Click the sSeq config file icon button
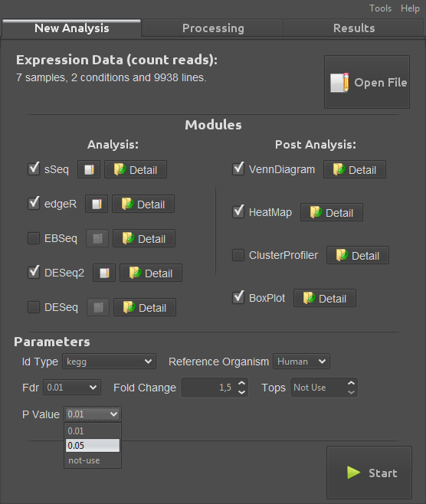The image size is (426, 504). pos(89,169)
